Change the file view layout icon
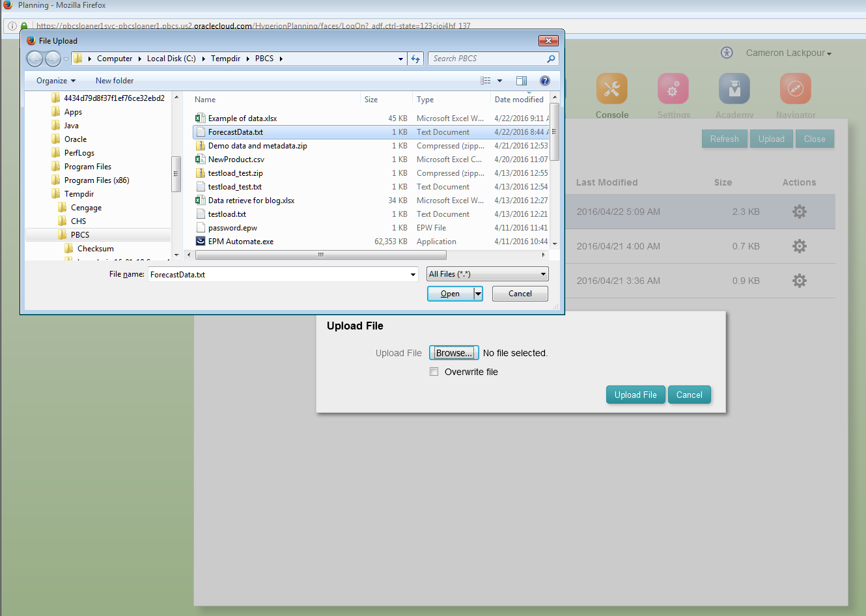Viewport: 866px width, 616px height. click(486, 81)
